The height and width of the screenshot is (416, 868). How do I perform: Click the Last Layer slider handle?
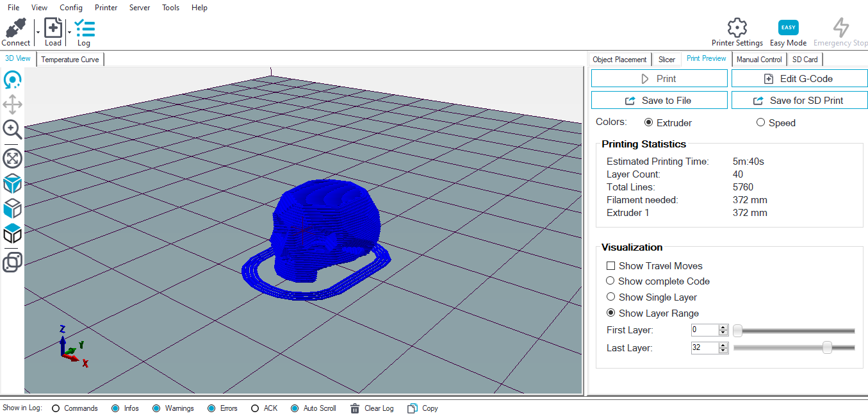point(827,347)
